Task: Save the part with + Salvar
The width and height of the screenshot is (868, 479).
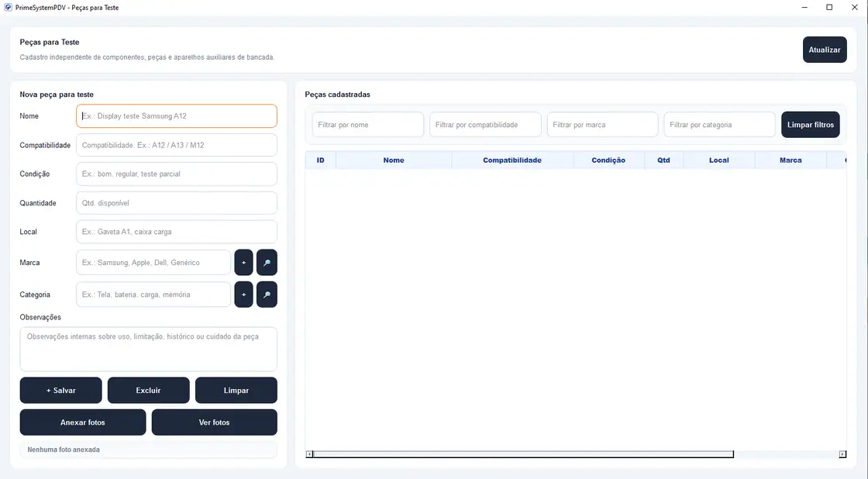Action: 61,391
